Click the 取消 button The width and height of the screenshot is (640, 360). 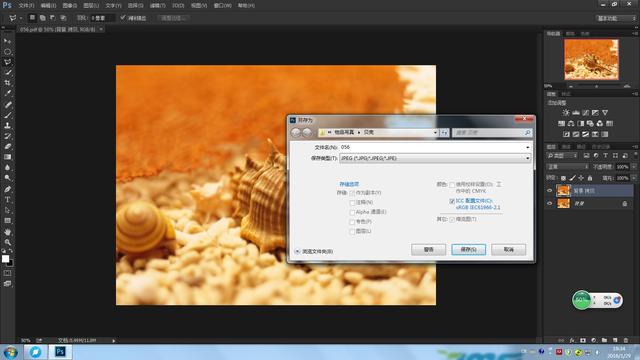[508, 249]
